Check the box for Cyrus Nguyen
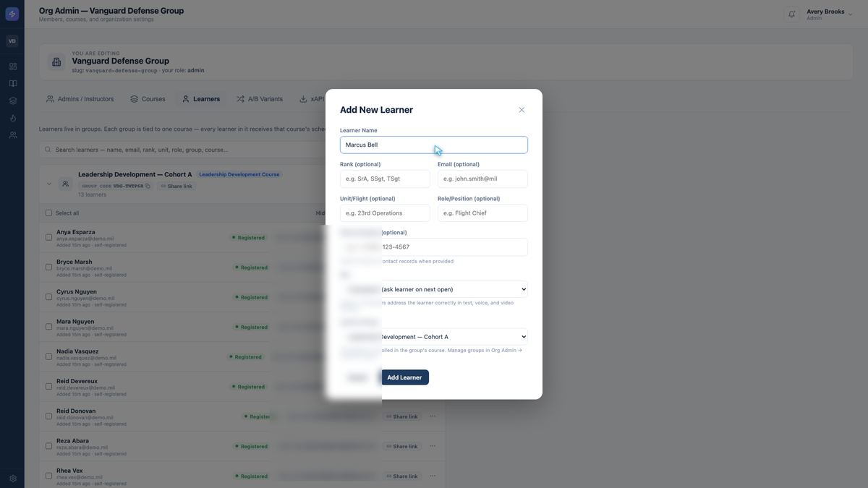This screenshot has height=488, width=868. (48, 297)
